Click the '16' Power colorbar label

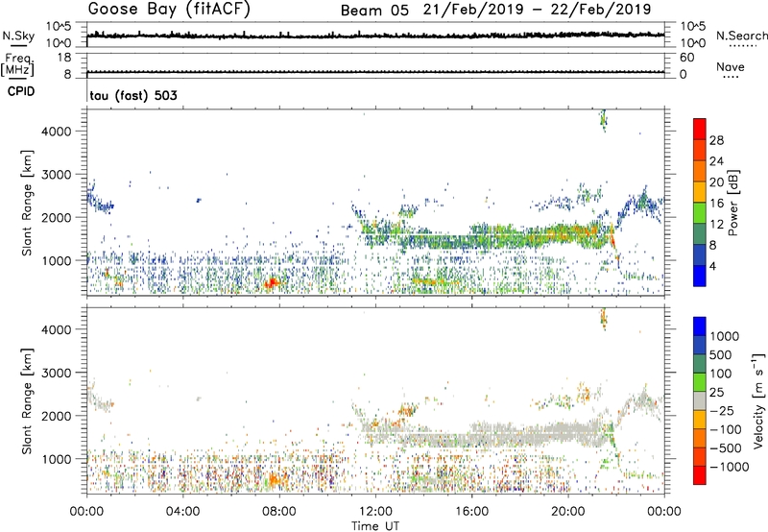coord(716,204)
